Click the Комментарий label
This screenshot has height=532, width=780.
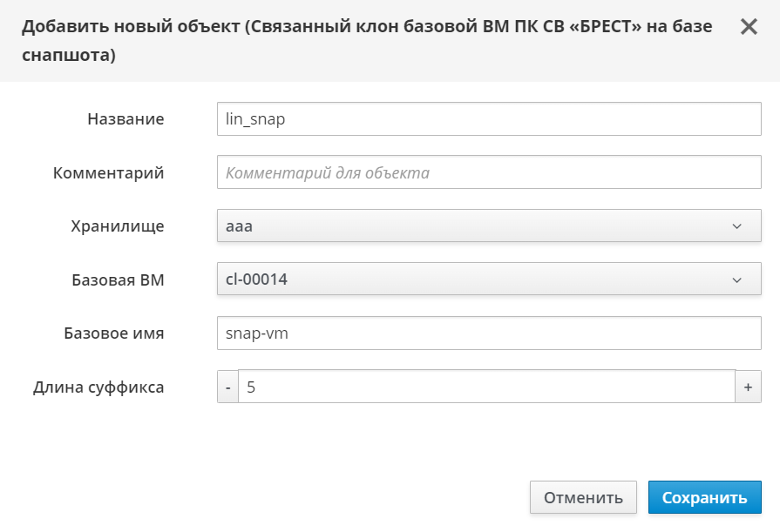click(x=108, y=172)
